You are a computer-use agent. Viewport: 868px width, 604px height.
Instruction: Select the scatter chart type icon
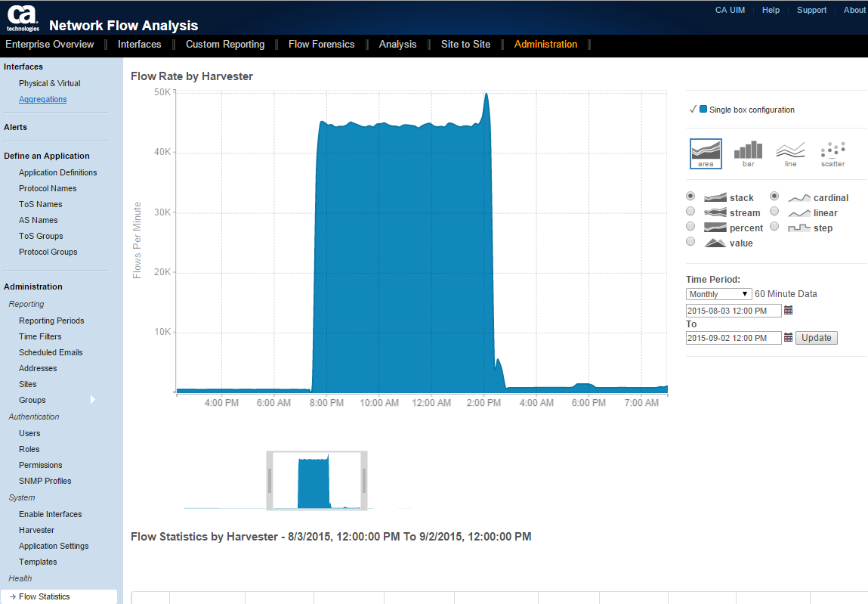pos(833,153)
